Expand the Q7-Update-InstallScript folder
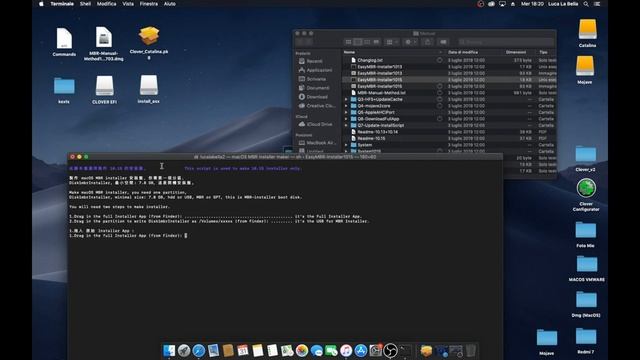This screenshot has height=360, width=640. pos(346,125)
